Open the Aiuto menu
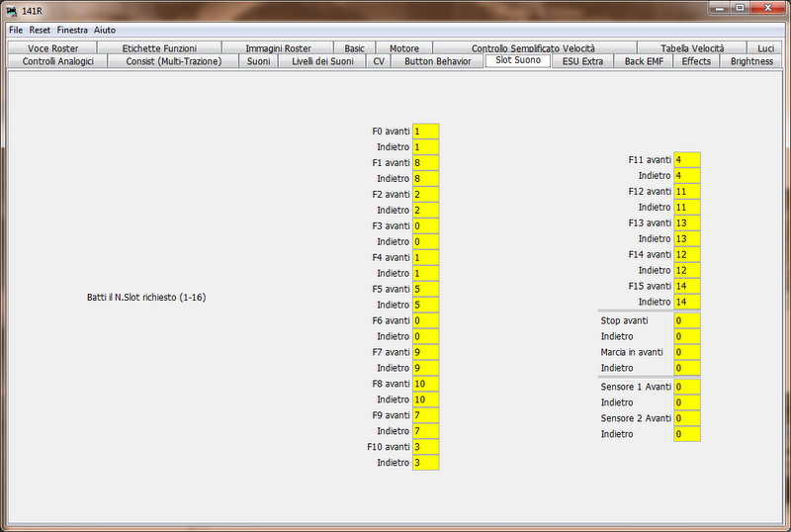The height and width of the screenshot is (532, 791). coord(105,30)
